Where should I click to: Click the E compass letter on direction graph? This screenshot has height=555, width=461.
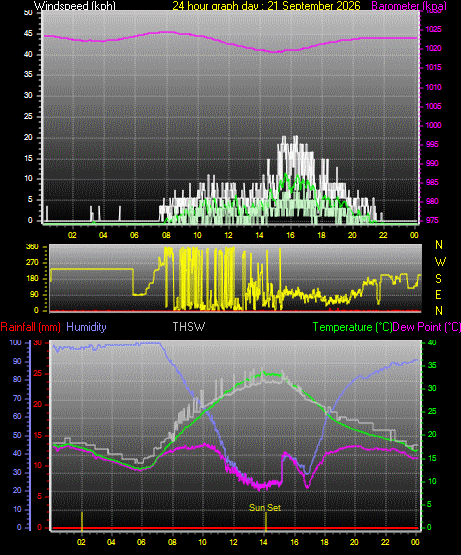[x=438, y=294]
